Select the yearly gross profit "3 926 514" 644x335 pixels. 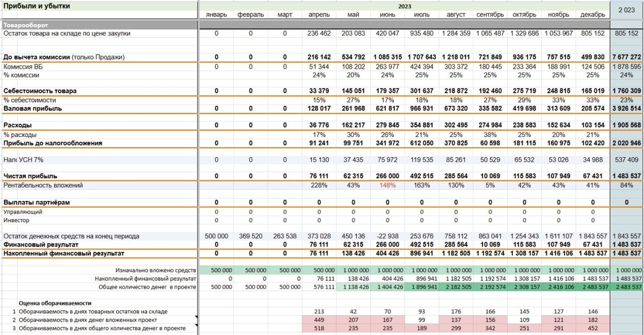(x=627, y=108)
